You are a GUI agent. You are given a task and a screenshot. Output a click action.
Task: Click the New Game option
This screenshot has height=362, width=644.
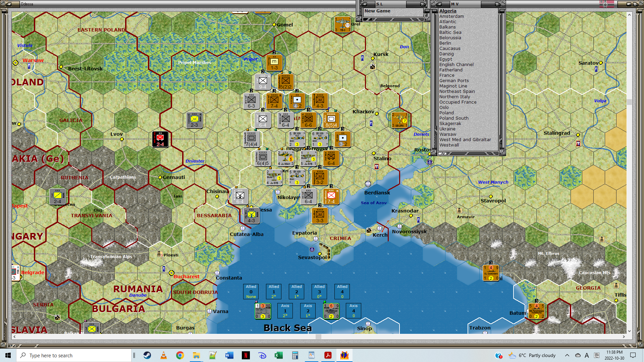[377, 11]
